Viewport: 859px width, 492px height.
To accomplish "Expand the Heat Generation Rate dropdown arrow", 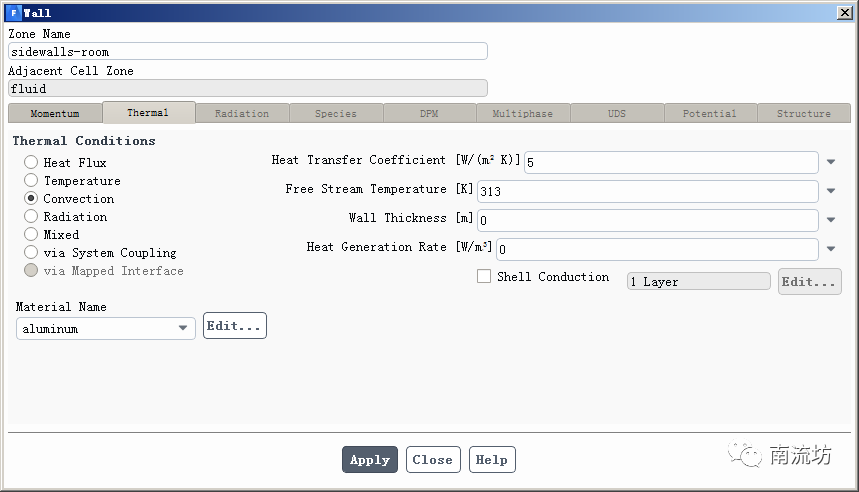I will [x=831, y=249].
